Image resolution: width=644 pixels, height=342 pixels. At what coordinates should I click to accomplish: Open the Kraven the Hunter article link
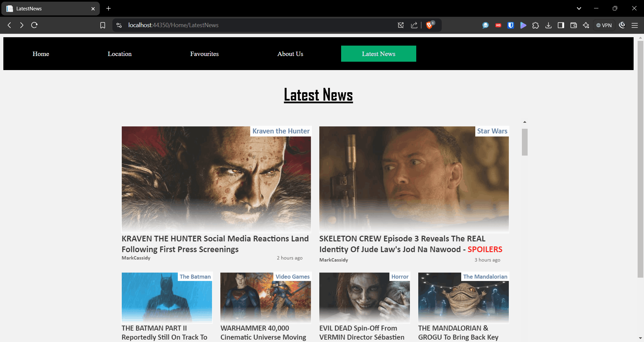(215, 244)
